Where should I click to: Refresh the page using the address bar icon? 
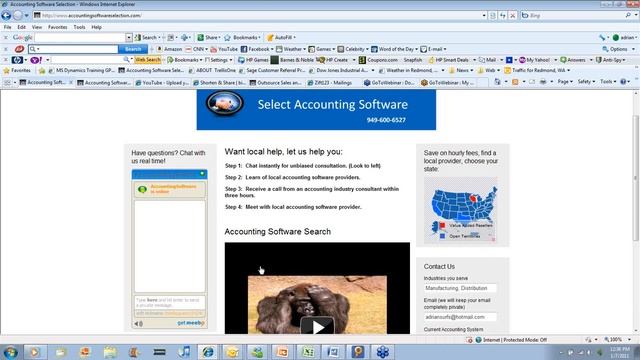(503, 16)
